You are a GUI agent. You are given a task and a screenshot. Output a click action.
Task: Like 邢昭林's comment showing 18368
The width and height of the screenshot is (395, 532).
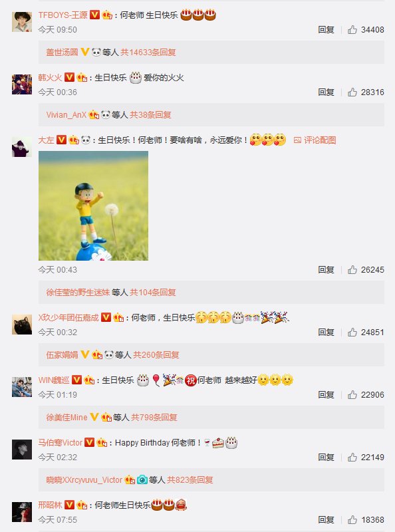point(352,520)
